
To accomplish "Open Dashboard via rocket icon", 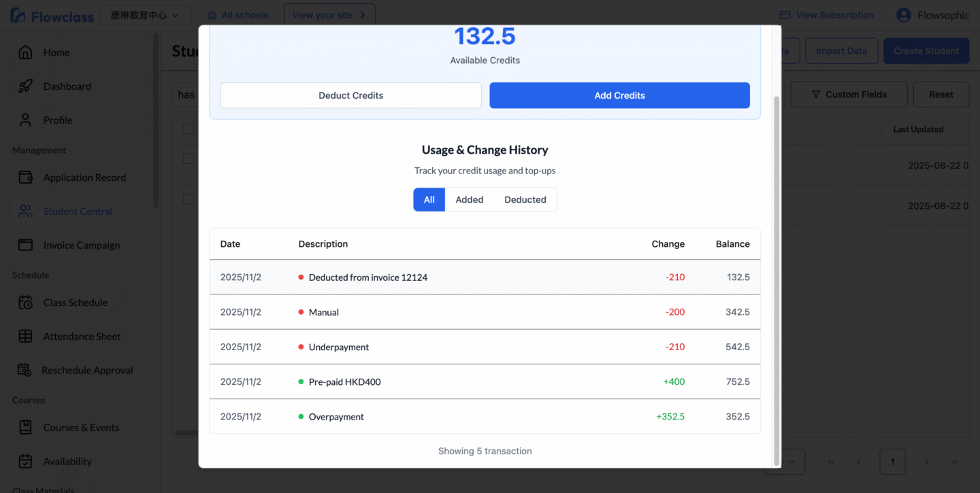I will click(25, 86).
